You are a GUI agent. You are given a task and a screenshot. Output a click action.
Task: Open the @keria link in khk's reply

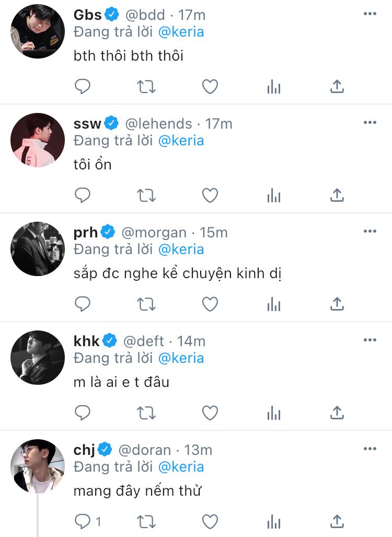tap(181, 358)
